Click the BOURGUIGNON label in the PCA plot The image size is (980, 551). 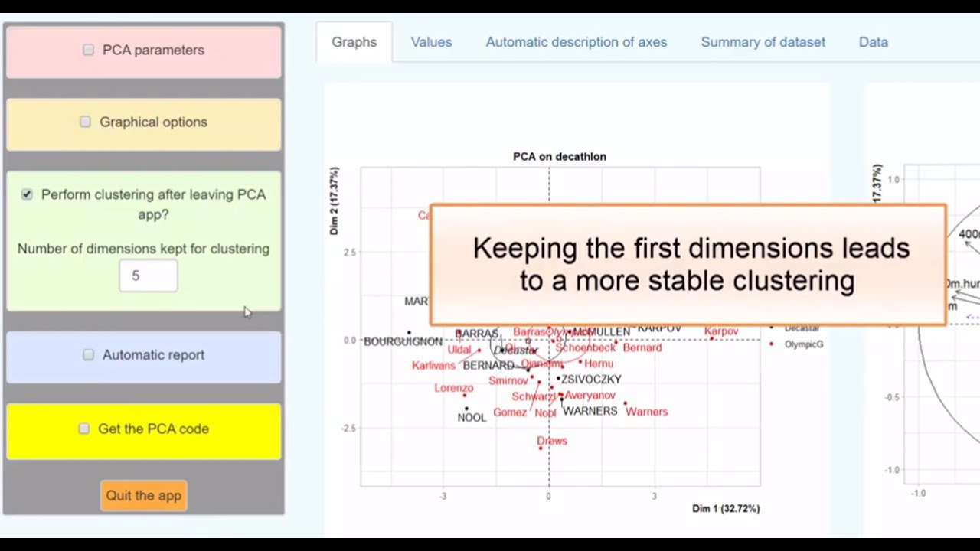click(x=403, y=342)
